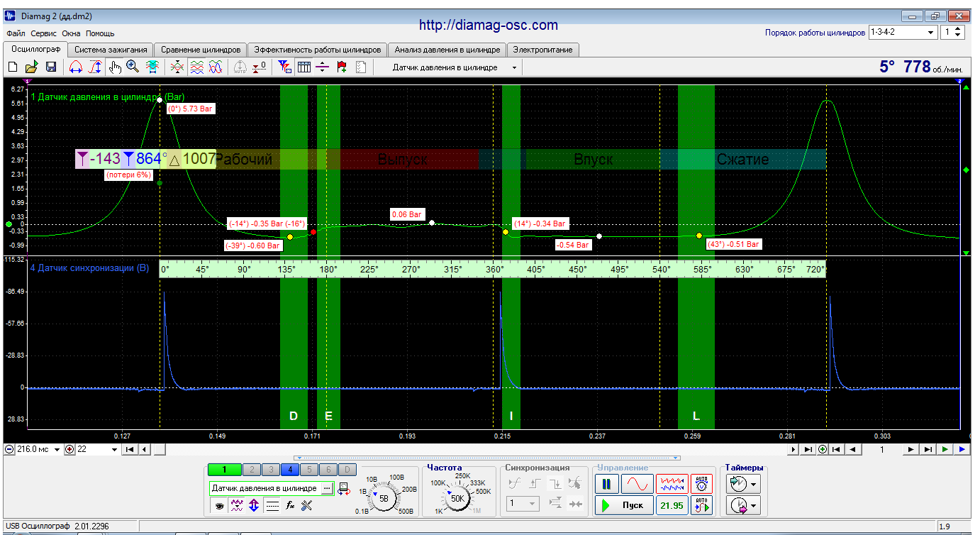
Task: Expand the 216.0 мс time scale dropdown
Action: tap(57, 449)
